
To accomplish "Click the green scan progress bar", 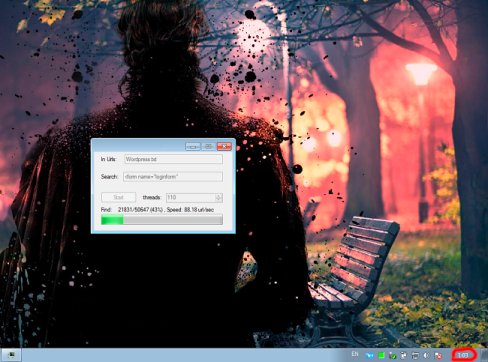I will (x=162, y=220).
